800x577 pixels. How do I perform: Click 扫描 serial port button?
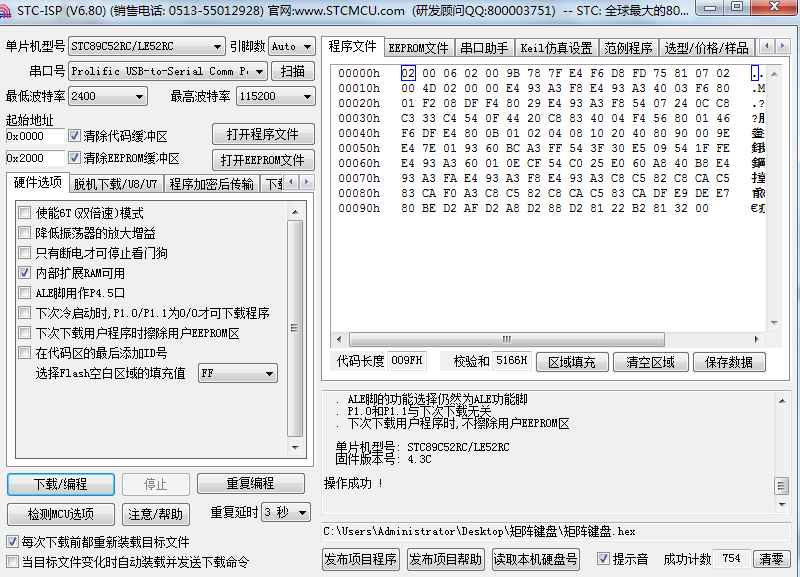293,71
